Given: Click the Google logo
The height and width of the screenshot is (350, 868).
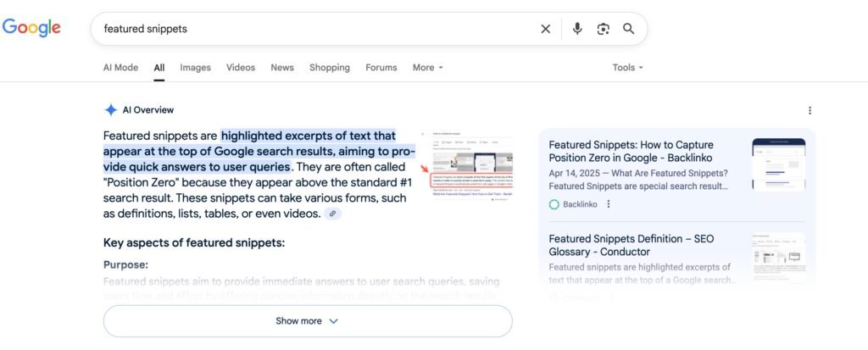Looking at the screenshot, I should (x=31, y=28).
